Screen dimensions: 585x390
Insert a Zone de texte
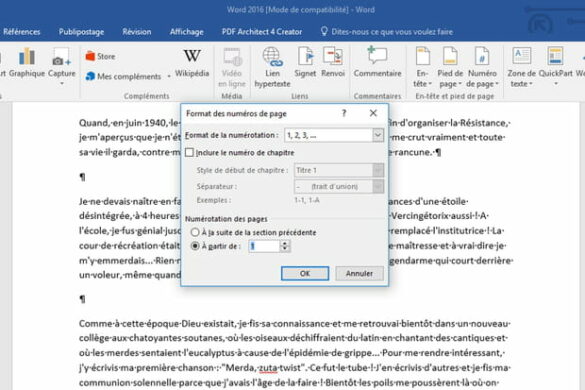tap(521, 68)
